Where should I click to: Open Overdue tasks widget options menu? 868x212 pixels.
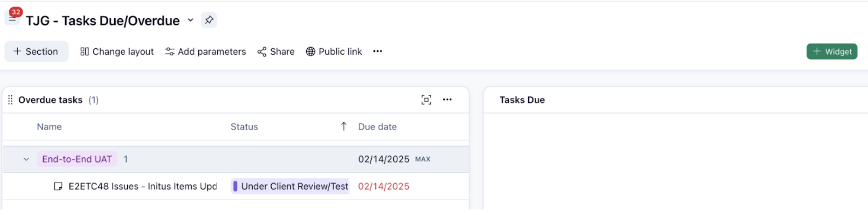(448, 99)
